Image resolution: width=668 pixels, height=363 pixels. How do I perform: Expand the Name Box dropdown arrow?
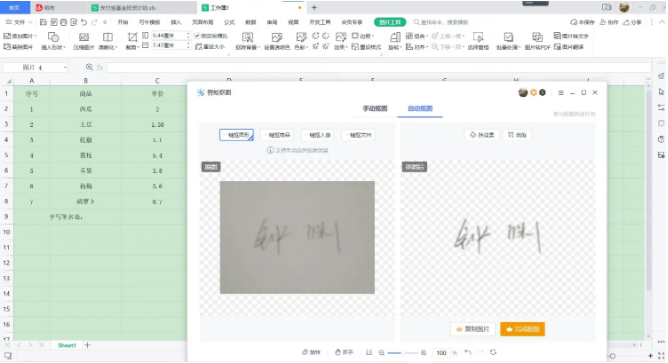[x=65, y=67]
